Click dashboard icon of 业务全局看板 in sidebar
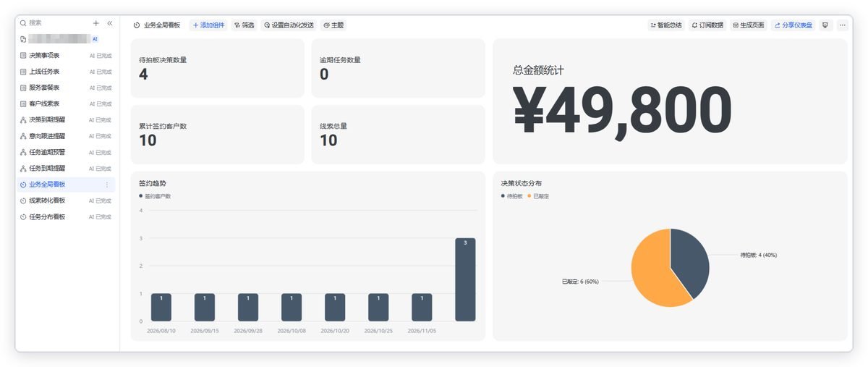868x367 pixels. [23, 185]
